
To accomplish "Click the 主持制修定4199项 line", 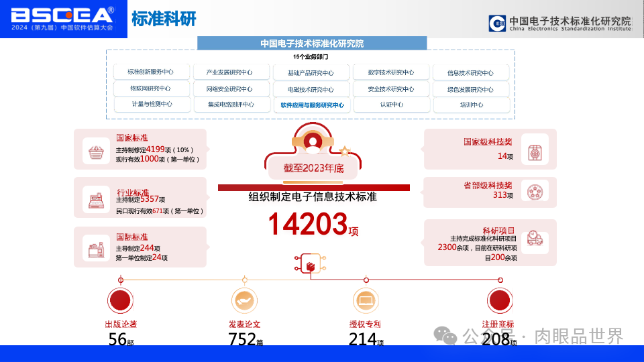I will 154,149.
